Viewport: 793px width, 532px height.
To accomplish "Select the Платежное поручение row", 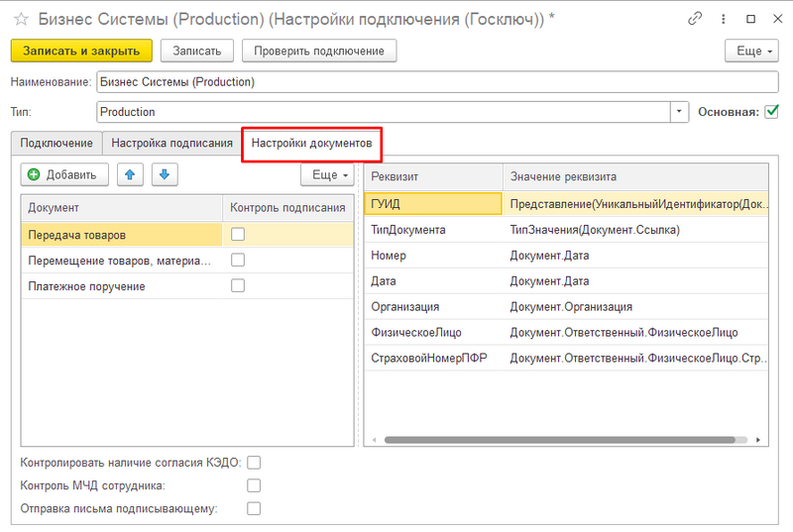I will (x=187, y=286).
